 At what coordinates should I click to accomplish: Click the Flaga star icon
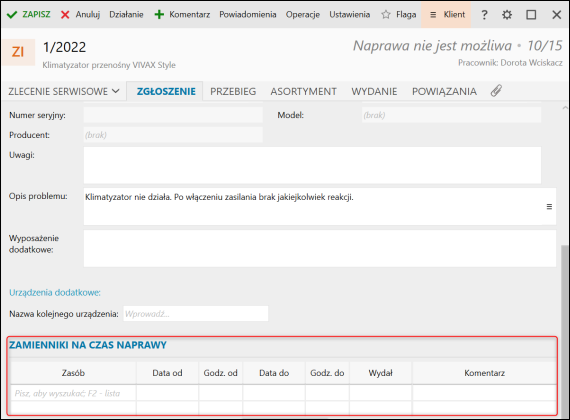click(386, 15)
